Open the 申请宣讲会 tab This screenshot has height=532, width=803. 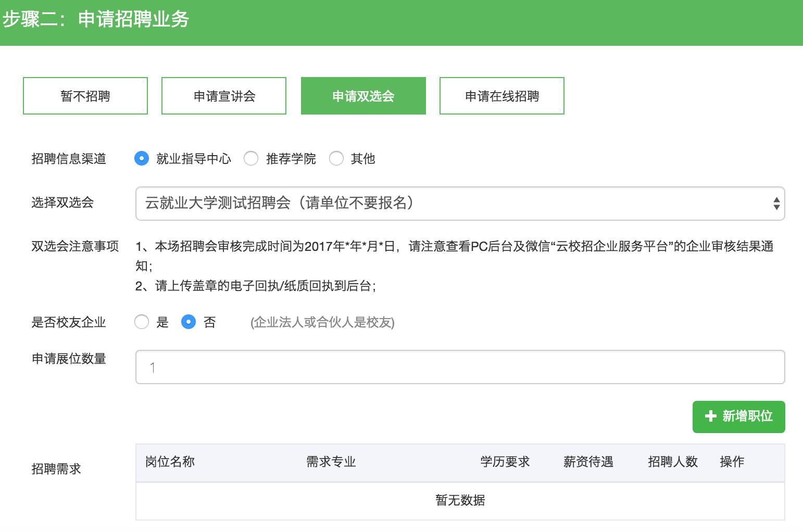pos(224,96)
